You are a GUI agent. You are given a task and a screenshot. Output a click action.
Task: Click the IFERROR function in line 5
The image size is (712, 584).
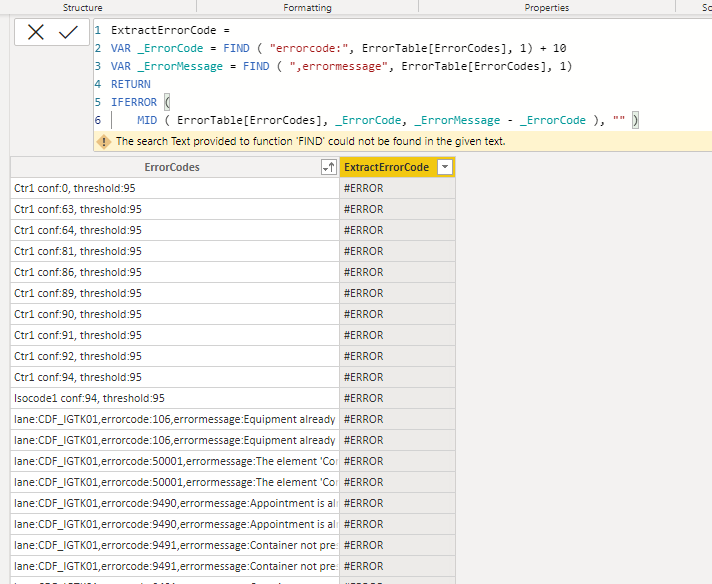coord(134,102)
